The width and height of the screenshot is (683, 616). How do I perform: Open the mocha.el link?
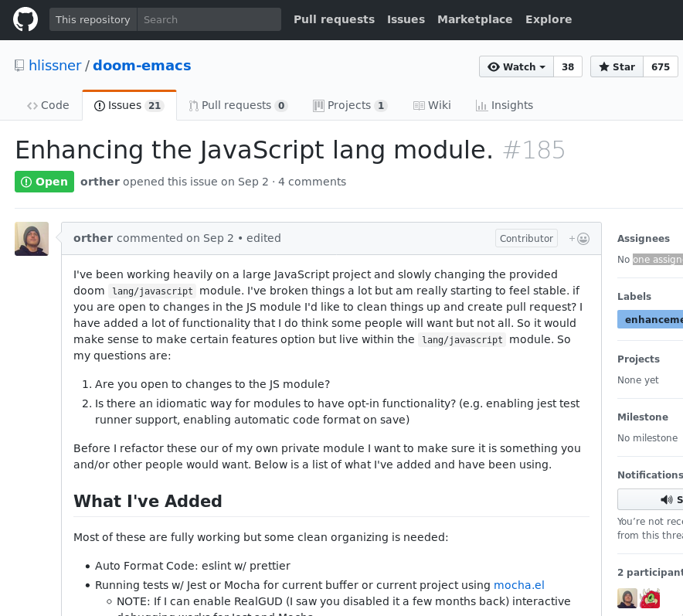pyautogui.click(x=518, y=585)
